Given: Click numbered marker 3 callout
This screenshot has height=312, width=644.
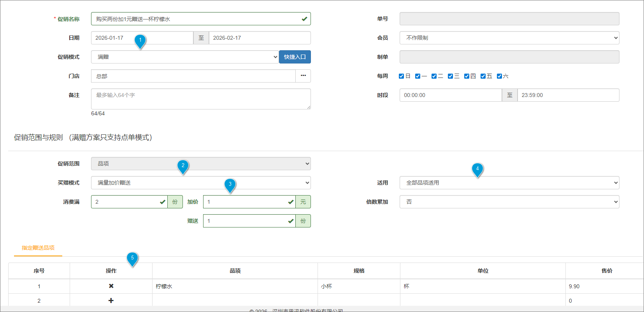Looking at the screenshot, I should pyautogui.click(x=230, y=185).
